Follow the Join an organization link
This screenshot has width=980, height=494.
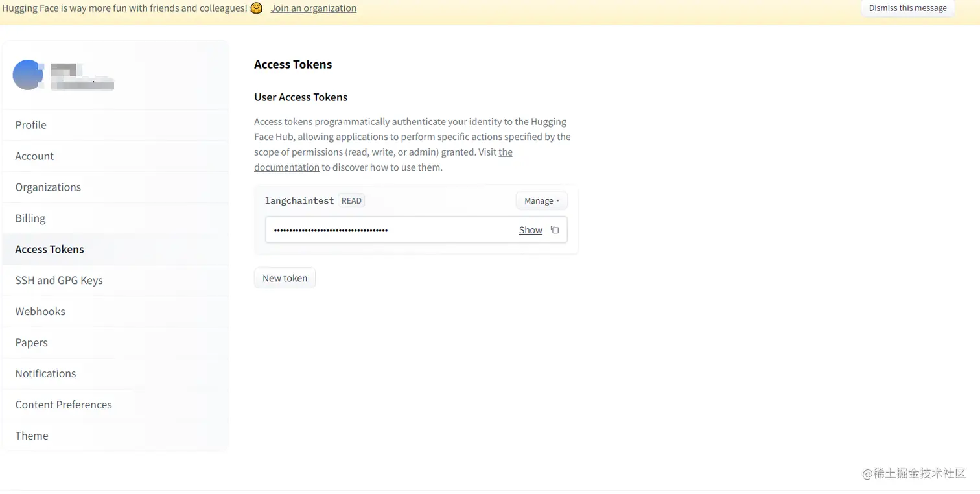(313, 8)
